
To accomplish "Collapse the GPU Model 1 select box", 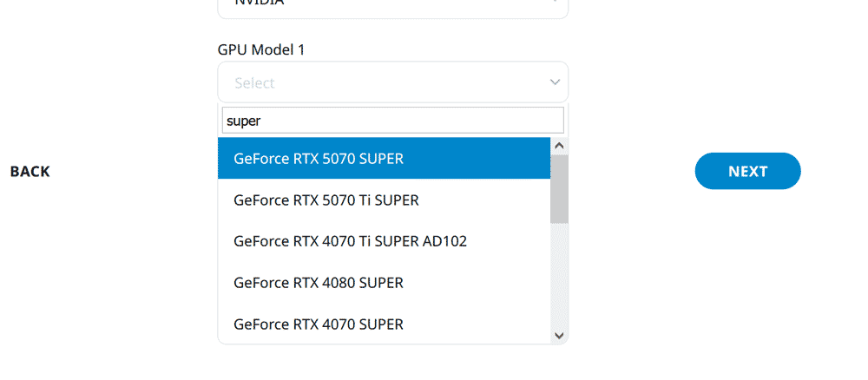I will tap(392, 82).
